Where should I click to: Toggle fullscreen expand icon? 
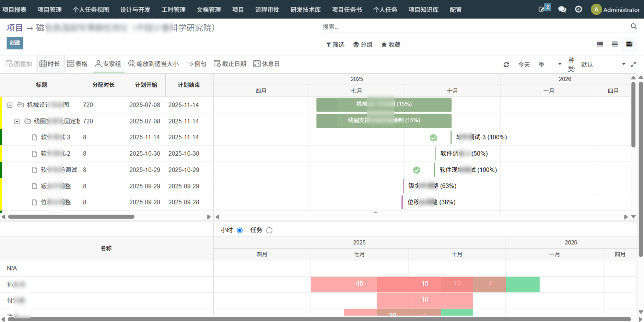tap(633, 64)
